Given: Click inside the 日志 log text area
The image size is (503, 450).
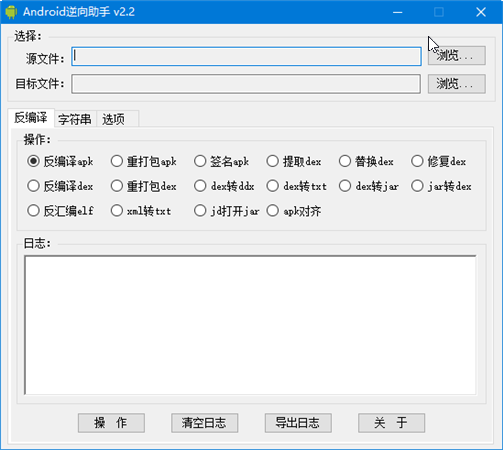Looking at the screenshot, I should [250, 325].
